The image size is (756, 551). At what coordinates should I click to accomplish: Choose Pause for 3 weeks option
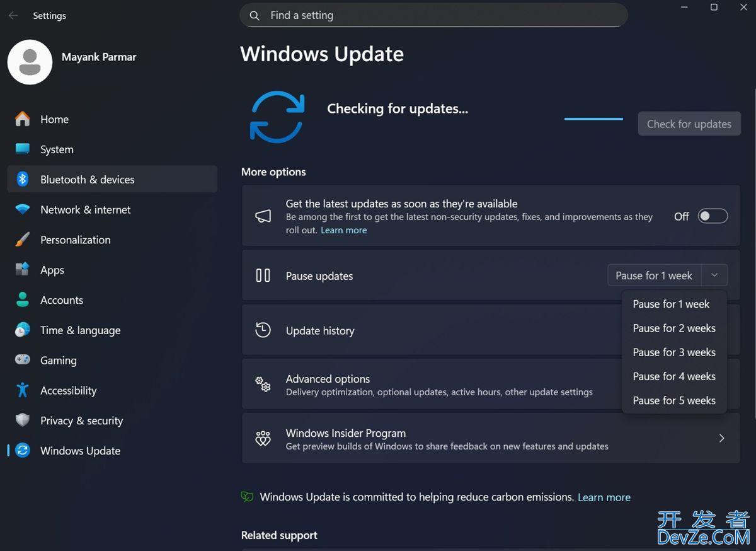674,352
